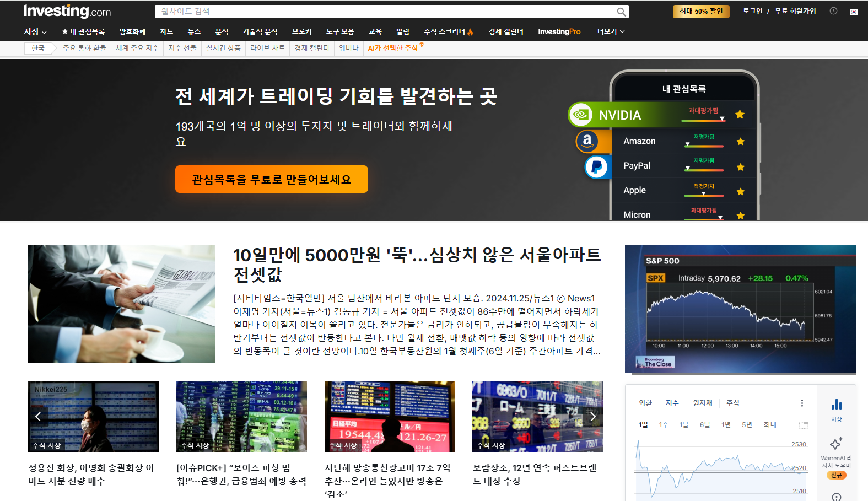Open 내 관심목록 star menu item

[83, 31]
